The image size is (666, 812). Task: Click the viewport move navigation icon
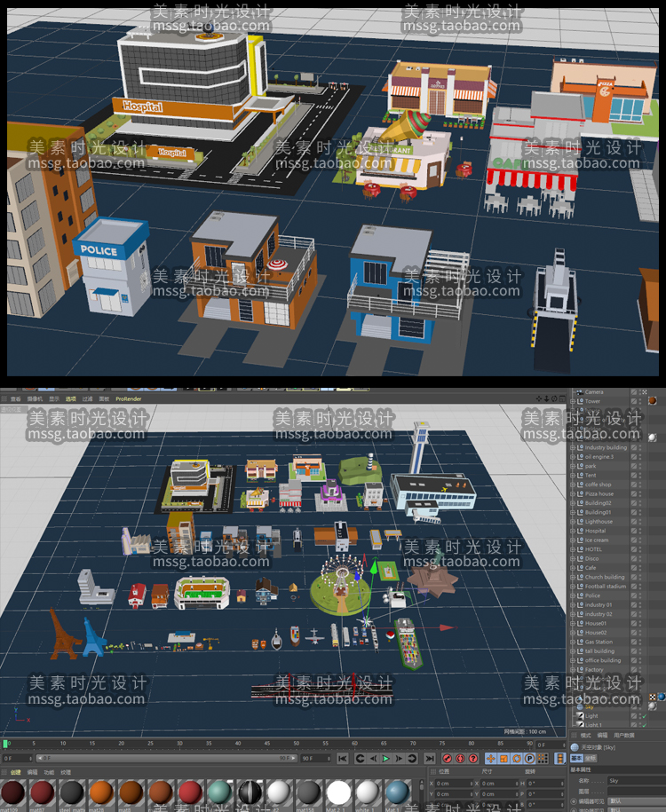[x=539, y=398]
